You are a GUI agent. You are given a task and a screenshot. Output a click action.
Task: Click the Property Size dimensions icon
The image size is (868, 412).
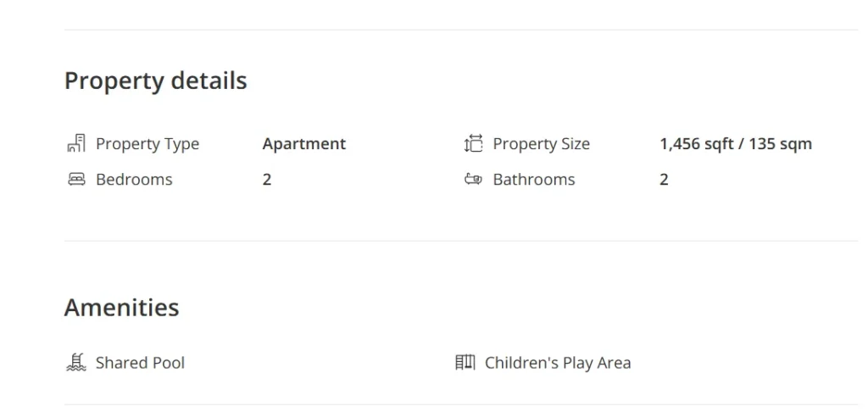[x=473, y=143]
